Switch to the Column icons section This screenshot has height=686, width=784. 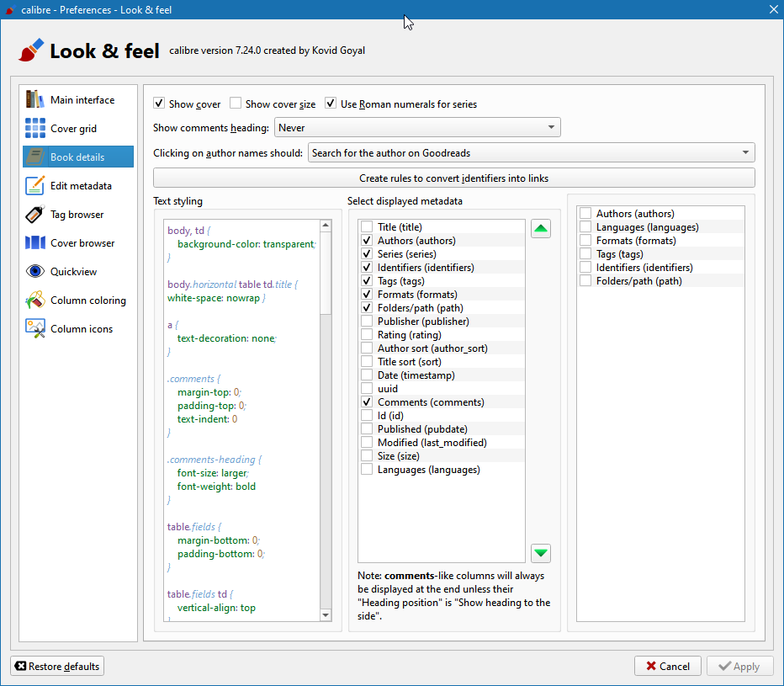(x=78, y=329)
